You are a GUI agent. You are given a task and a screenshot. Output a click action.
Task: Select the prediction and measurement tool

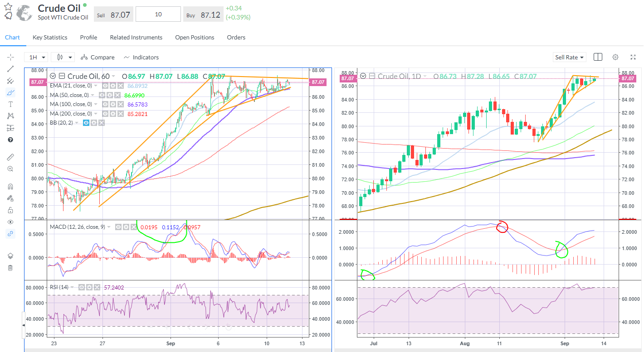(10, 128)
